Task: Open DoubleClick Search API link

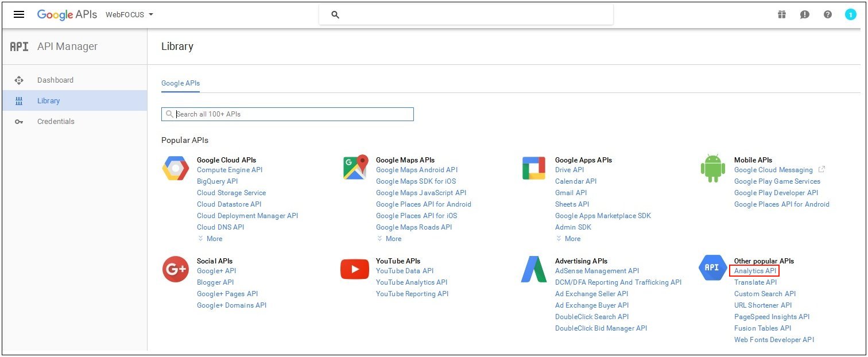Action: point(592,317)
